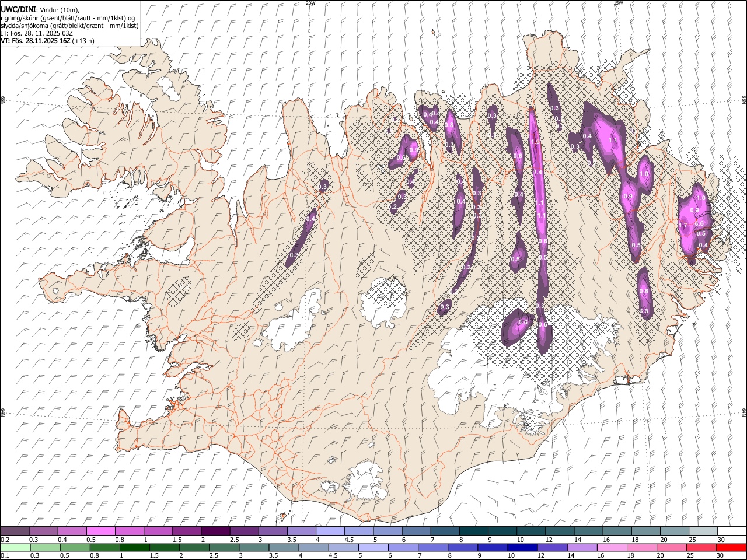The image size is (747, 560).
Task: Click the rain legend's '0.1' tick label
Action: [x=5, y=556]
